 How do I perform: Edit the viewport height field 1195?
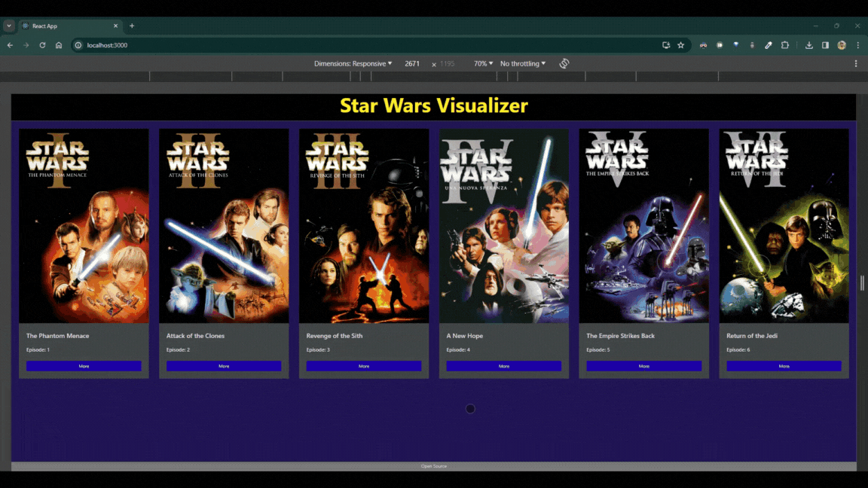448,63
